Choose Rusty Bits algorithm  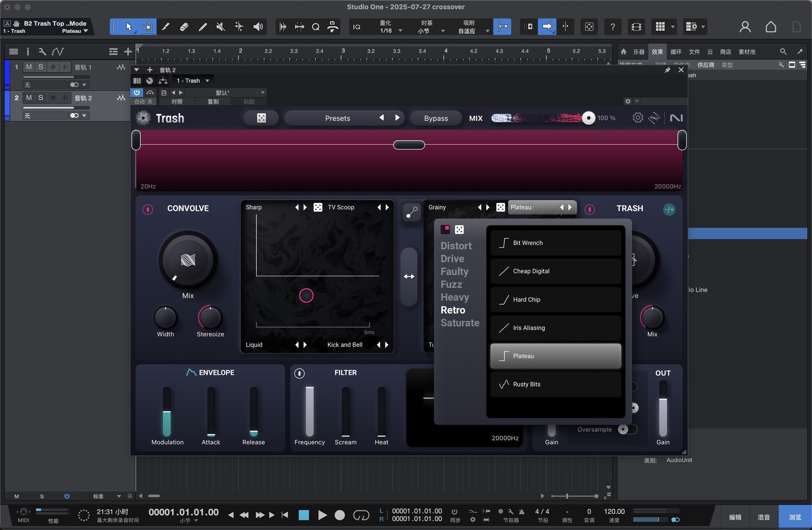coord(555,385)
